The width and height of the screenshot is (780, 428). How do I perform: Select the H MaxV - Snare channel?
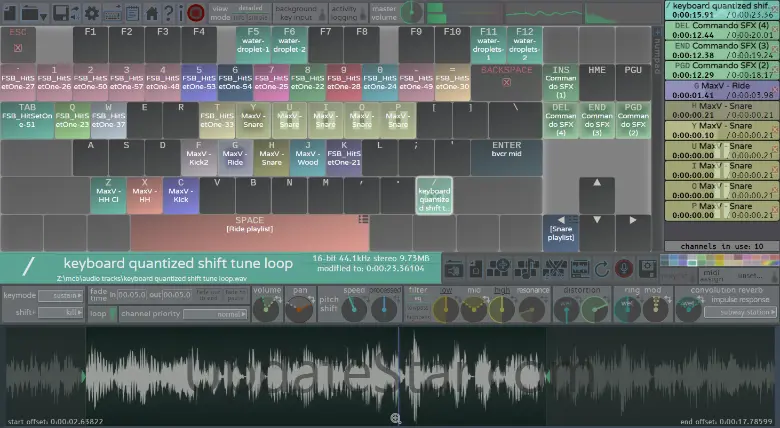(722, 110)
